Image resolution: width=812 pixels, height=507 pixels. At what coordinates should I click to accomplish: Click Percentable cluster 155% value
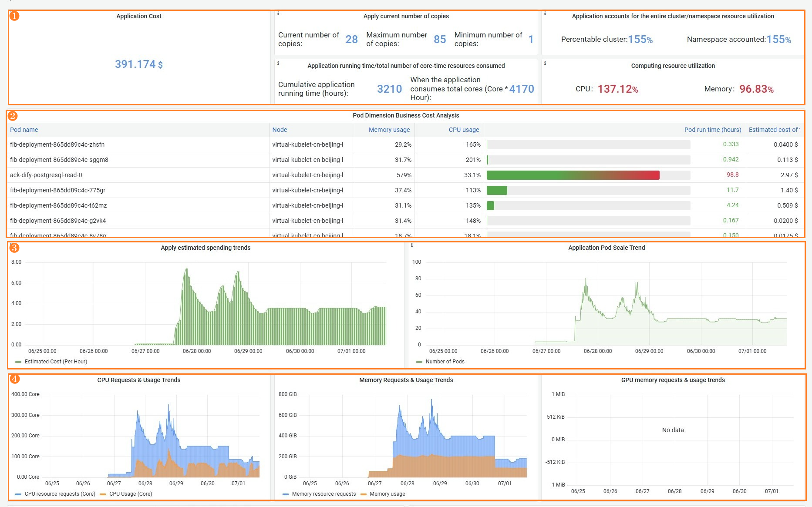pyautogui.click(x=640, y=40)
